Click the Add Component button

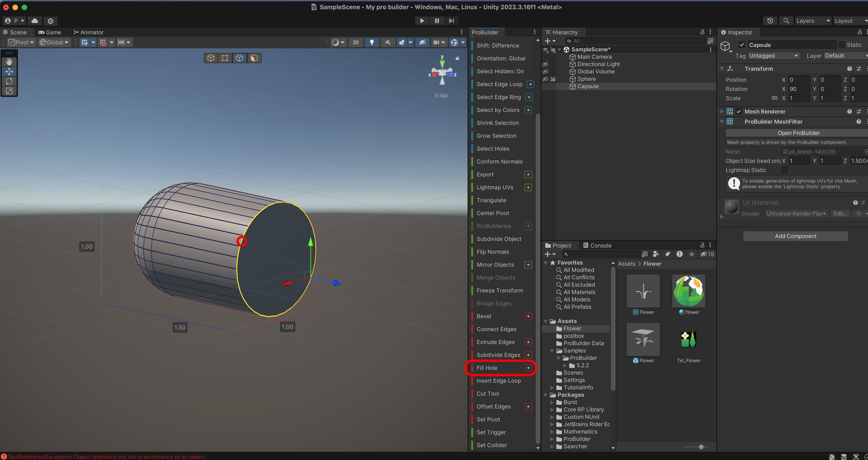[x=795, y=236]
